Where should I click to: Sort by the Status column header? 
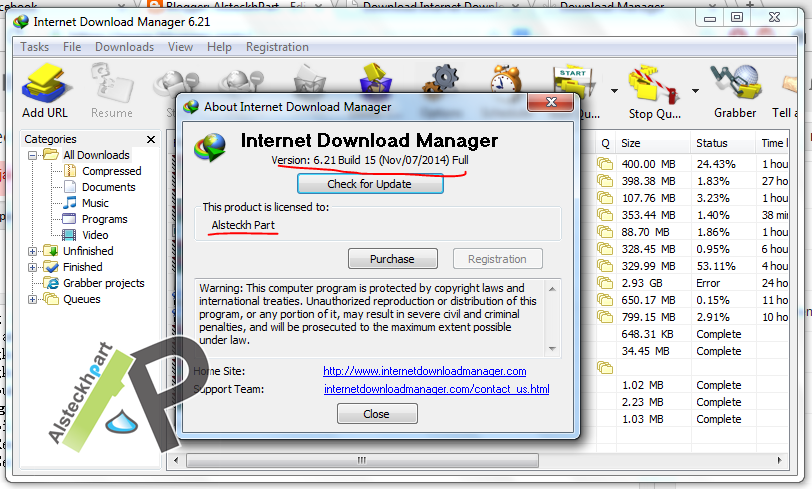click(723, 143)
